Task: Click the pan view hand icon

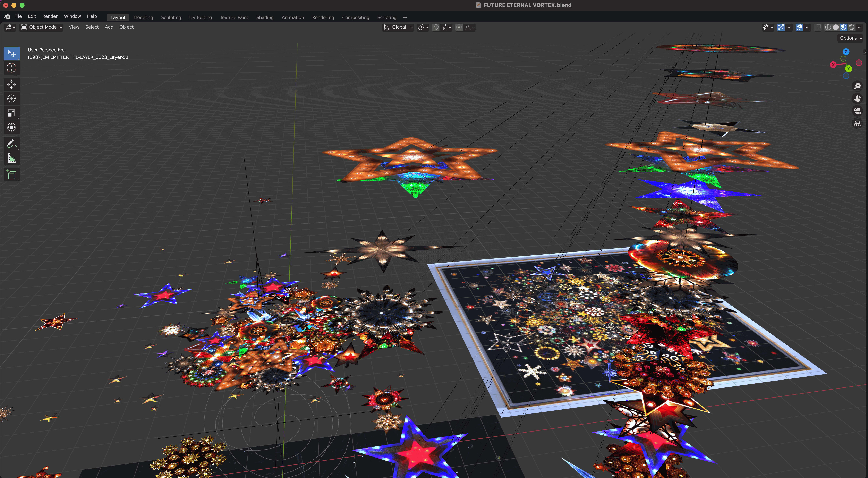Action: click(857, 98)
